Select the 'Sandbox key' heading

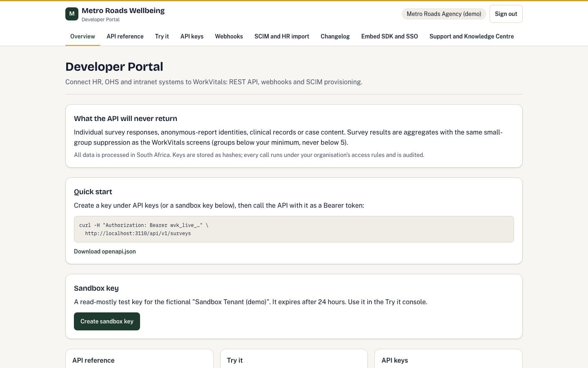pyautogui.click(x=96, y=288)
